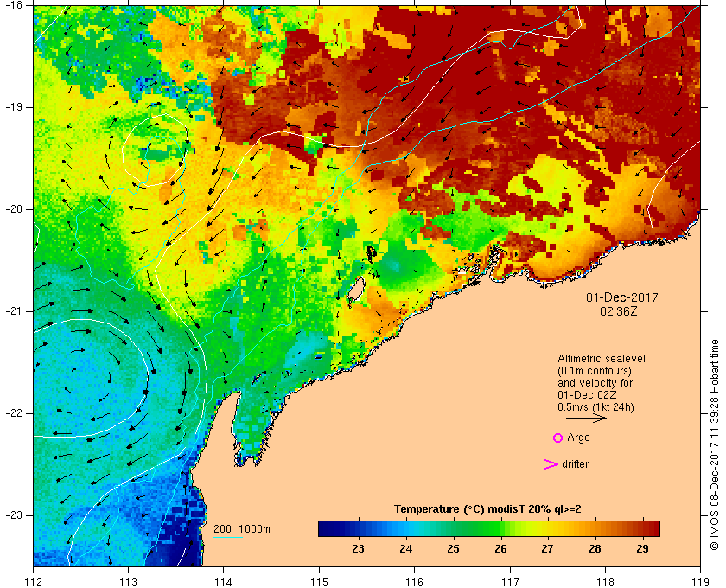Image resolution: width=726 pixels, height=588 pixels.
Task: Click the date label 01-Dec-2017
Action: click(x=621, y=297)
